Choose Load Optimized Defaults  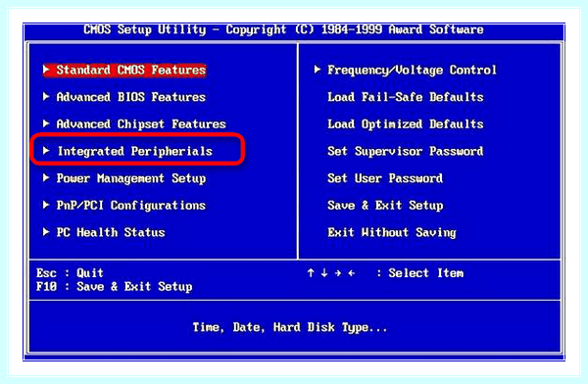(x=406, y=124)
